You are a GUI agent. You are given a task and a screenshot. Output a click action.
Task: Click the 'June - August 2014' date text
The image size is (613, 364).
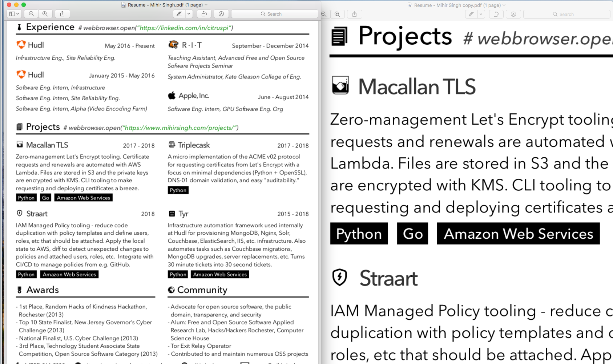pyautogui.click(x=283, y=97)
